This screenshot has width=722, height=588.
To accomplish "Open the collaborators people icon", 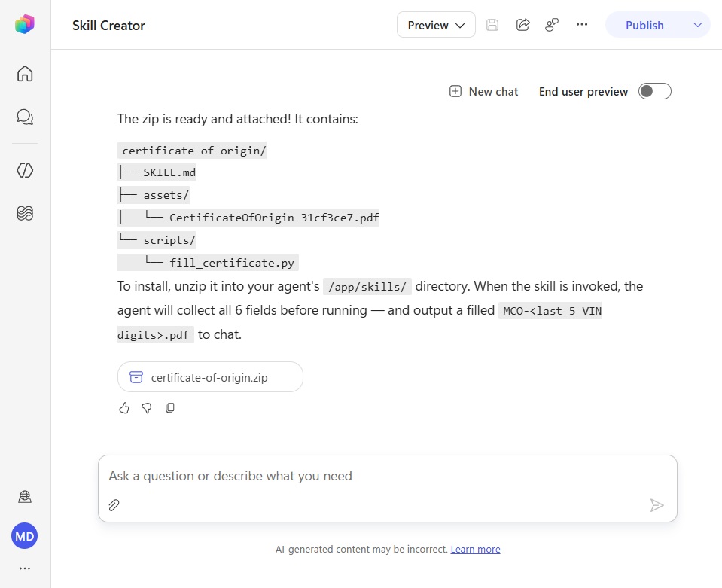I will [552, 25].
